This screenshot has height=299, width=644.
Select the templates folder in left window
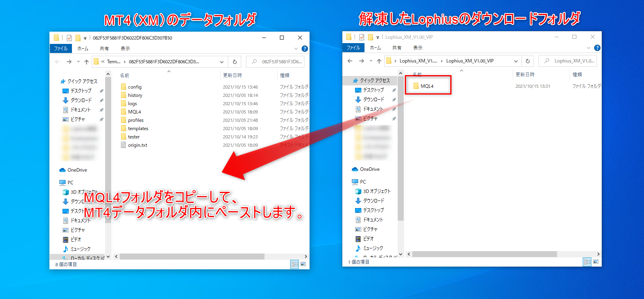[138, 129]
